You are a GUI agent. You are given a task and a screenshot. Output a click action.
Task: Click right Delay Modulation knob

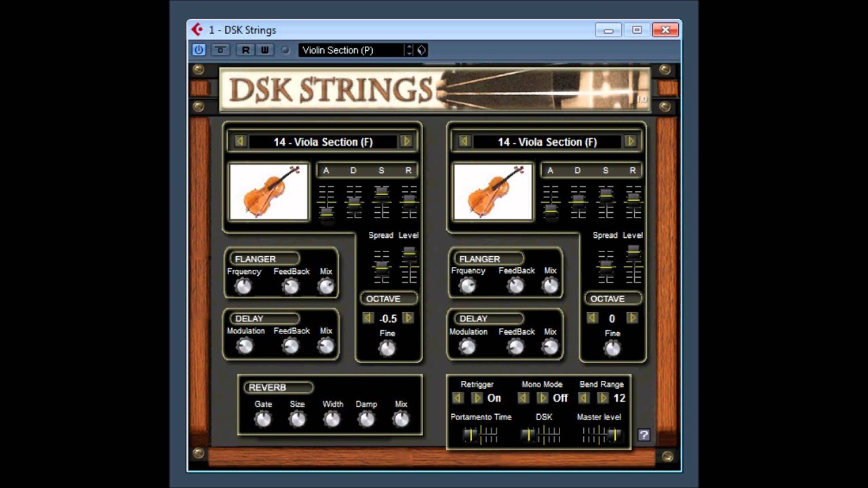coord(467,346)
